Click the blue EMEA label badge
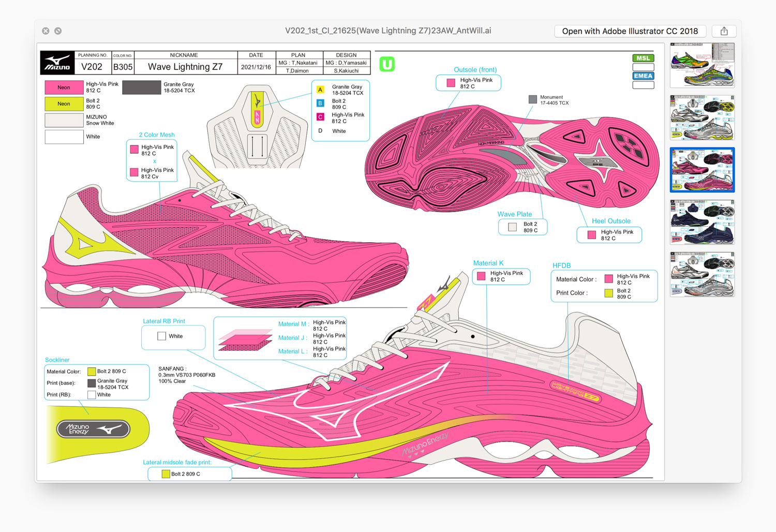 pyautogui.click(x=643, y=76)
